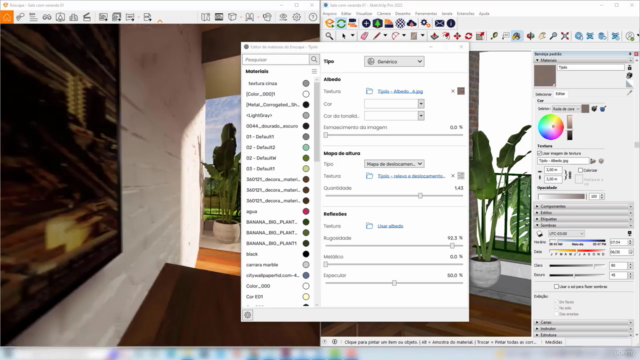Switch to the Selecionar tab
640x360 pixels.
point(543,94)
